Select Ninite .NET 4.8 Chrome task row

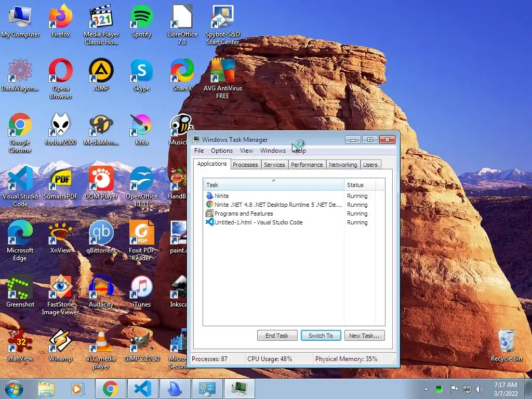(289, 205)
